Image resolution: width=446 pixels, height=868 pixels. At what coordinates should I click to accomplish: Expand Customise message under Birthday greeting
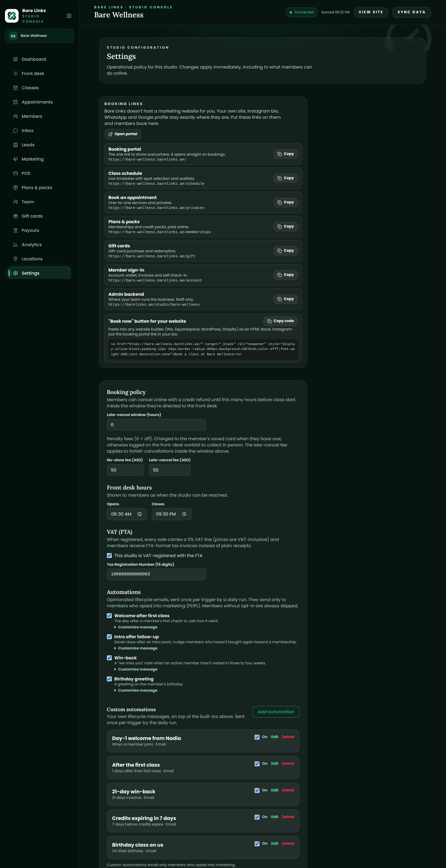pos(136,690)
